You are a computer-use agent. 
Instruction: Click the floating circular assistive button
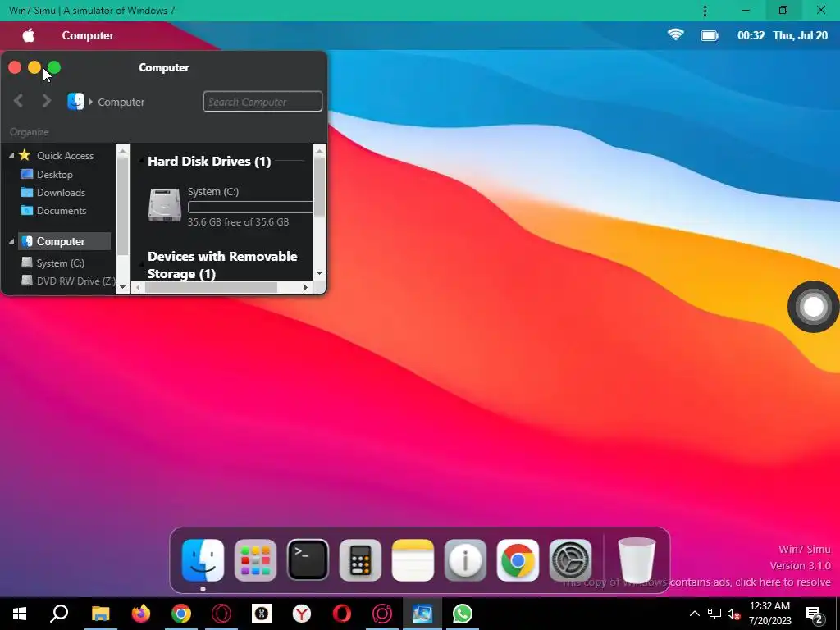[813, 307]
